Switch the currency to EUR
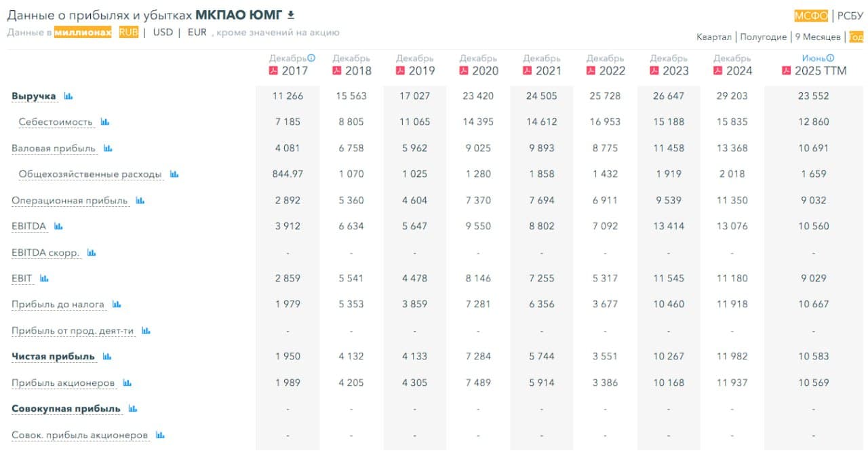 [197, 32]
